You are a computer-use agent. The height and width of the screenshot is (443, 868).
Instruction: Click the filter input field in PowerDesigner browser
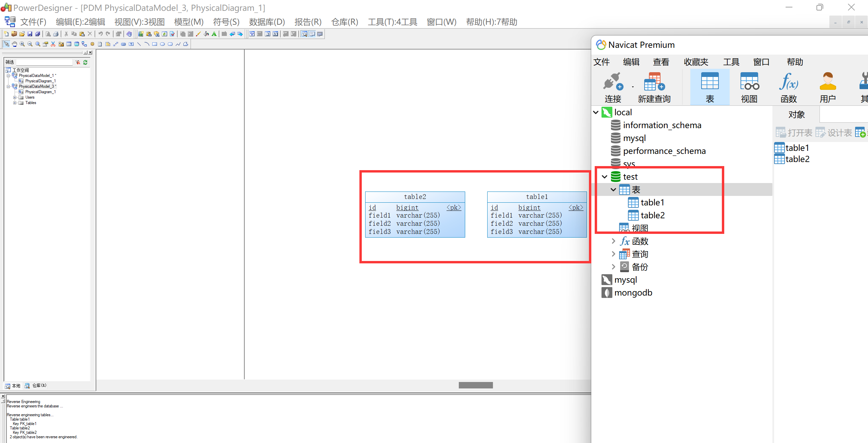click(44, 62)
